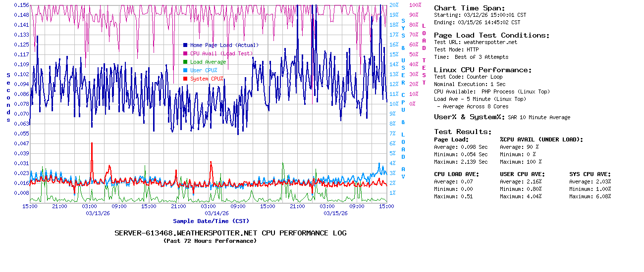Click the magenta CPU Avail legend swatch
Screen dimensions: 644x272
click(185, 53)
